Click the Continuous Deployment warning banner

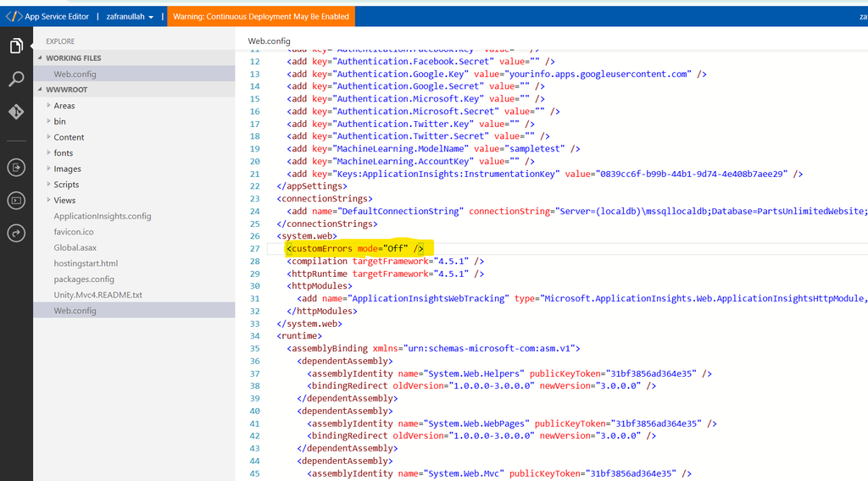click(261, 17)
